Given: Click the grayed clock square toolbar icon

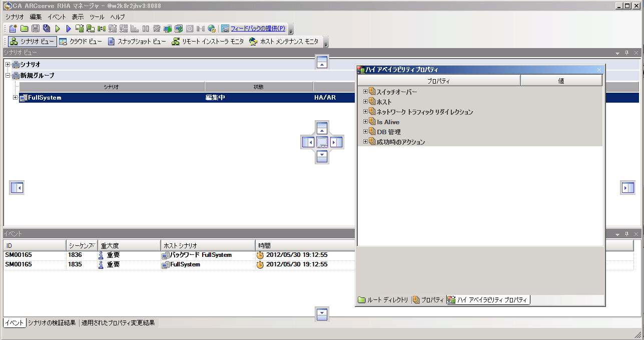Looking at the screenshot, I should pos(190,29).
